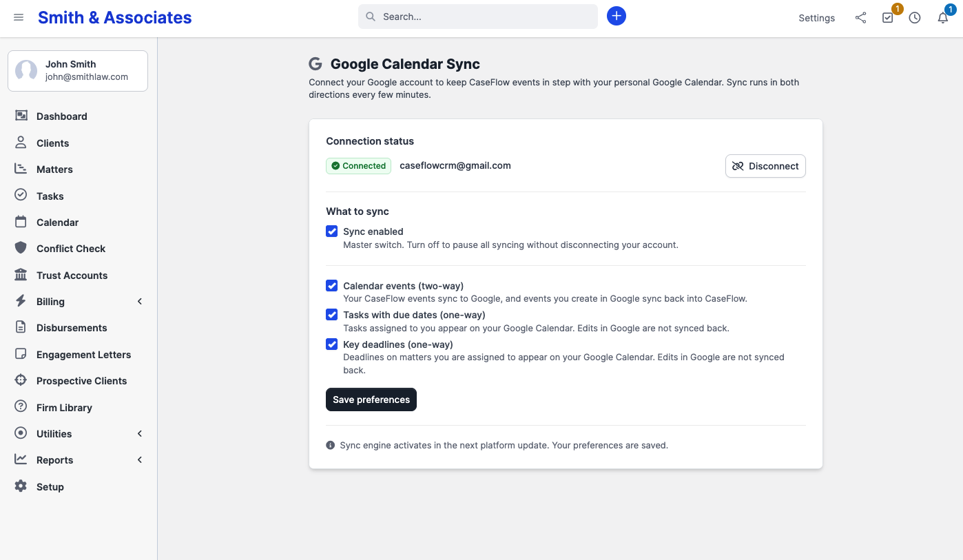Screen dimensions: 963x560
Task: Click the Conflict Check shield icon
Action: pos(21,248)
